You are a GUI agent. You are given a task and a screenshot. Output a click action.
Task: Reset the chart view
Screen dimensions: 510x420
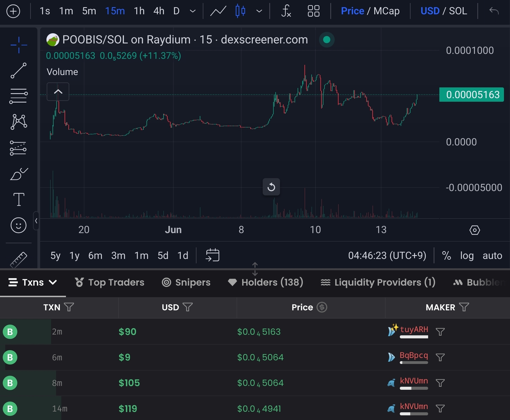[x=271, y=187]
